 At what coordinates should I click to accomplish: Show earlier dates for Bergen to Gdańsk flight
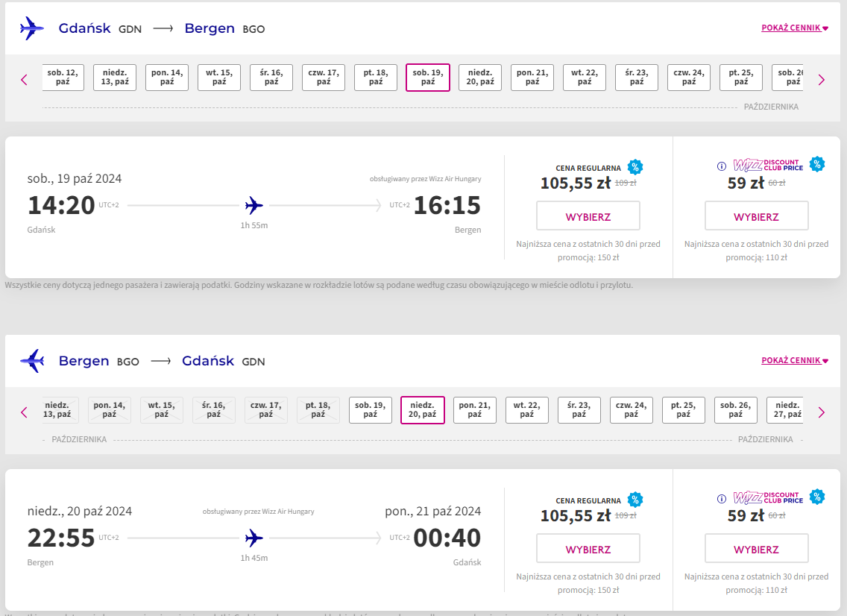click(24, 413)
